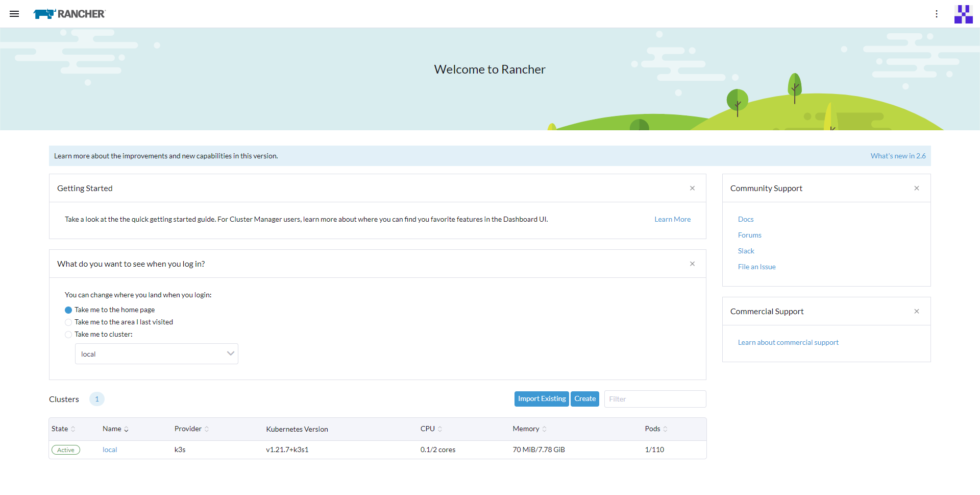
Task: Dismiss the Commercial Support panel
Action: pyautogui.click(x=917, y=311)
